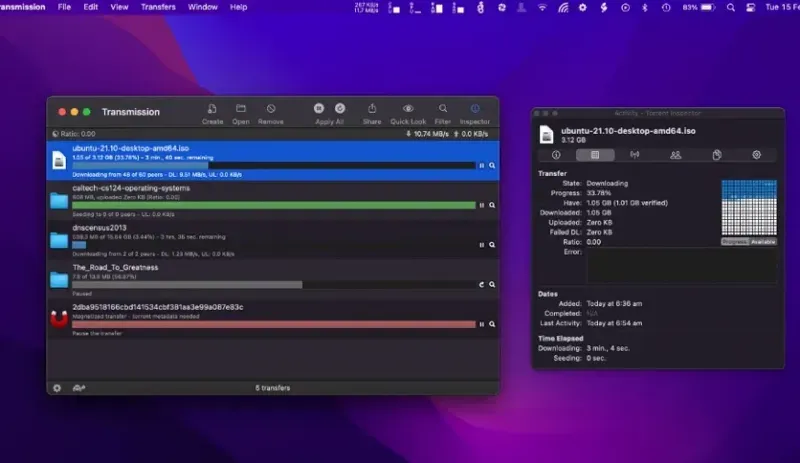Click the pieces grid in Inspector
800x463 pixels.
click(749, 207)
